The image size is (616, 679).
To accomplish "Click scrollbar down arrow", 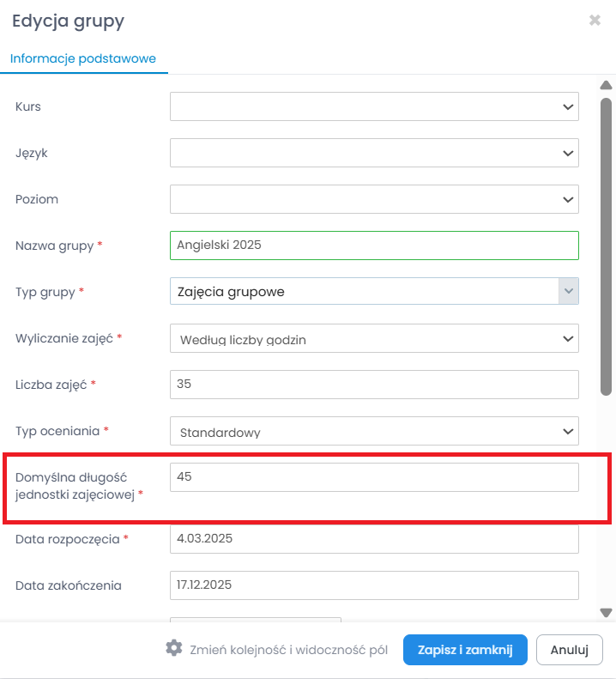I will coord(606,613).
